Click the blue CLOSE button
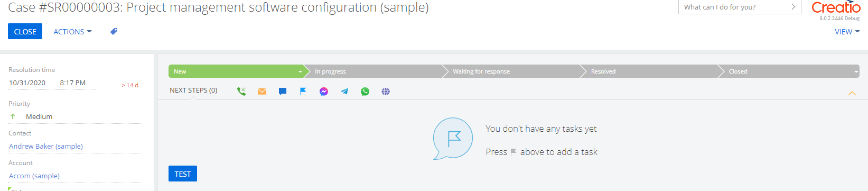The height and width of the screenshot is (191, 868). (25, 32)
